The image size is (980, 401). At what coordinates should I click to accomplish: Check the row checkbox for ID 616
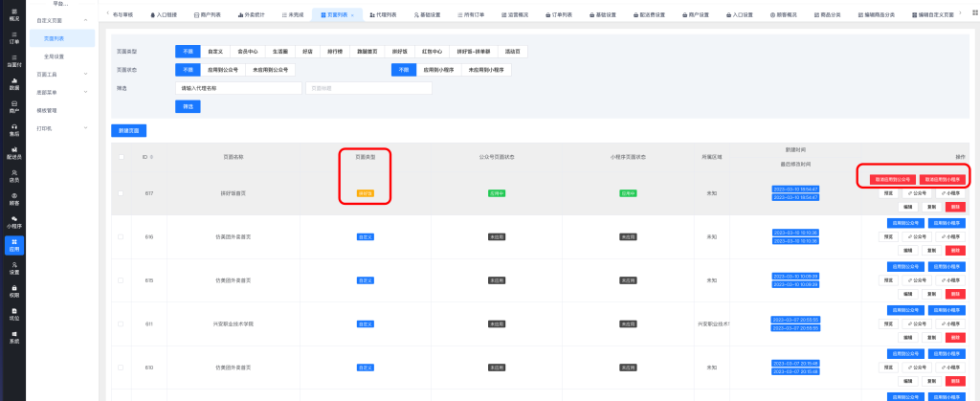[x=121, y=235]
